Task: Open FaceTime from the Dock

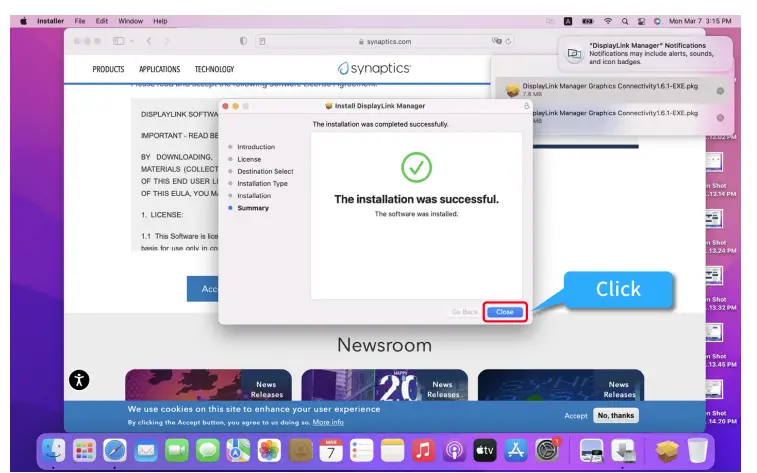Action: (177, 451)
